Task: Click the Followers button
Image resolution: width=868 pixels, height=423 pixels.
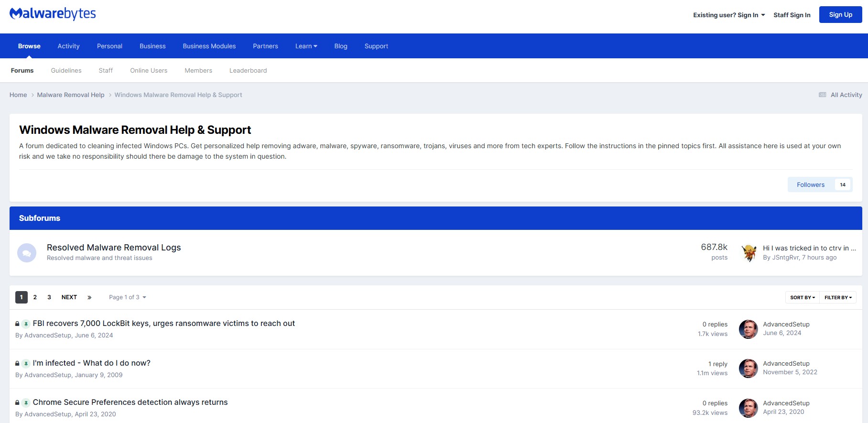Action: tap(811, 184)
